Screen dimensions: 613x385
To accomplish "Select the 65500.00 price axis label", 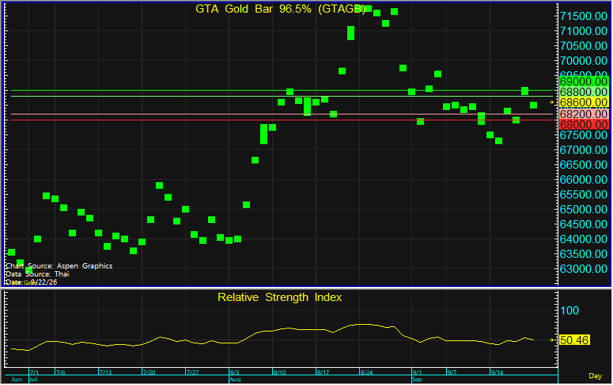I will pos(584,194).
